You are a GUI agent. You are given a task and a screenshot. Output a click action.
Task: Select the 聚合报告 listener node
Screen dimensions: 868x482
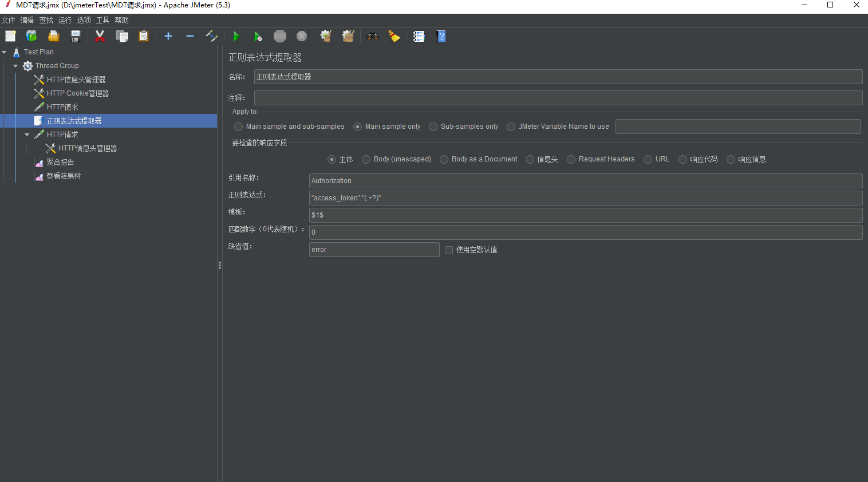tap(60, 162)
